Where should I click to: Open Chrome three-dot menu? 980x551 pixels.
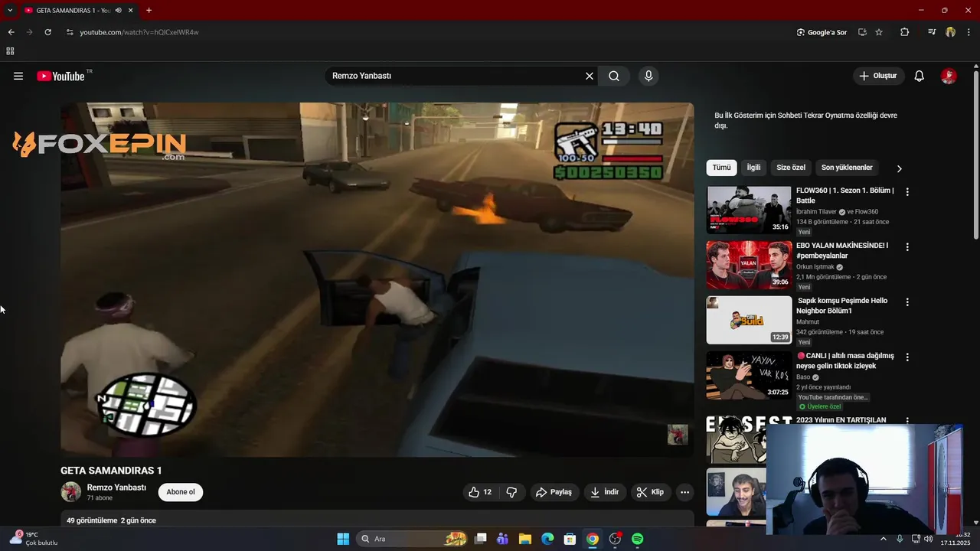(969, 32)
